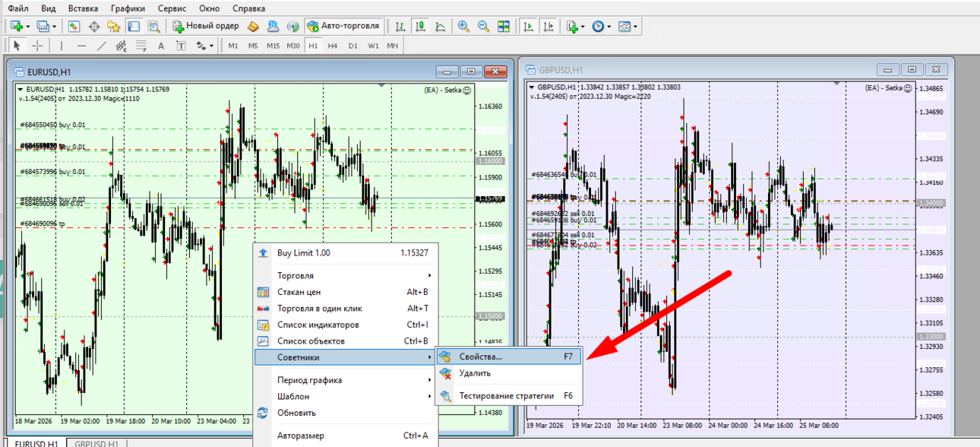Viewport: 980px width, 447px height.
Task: Switch timeframe to M1
Action: coord(233,46)
